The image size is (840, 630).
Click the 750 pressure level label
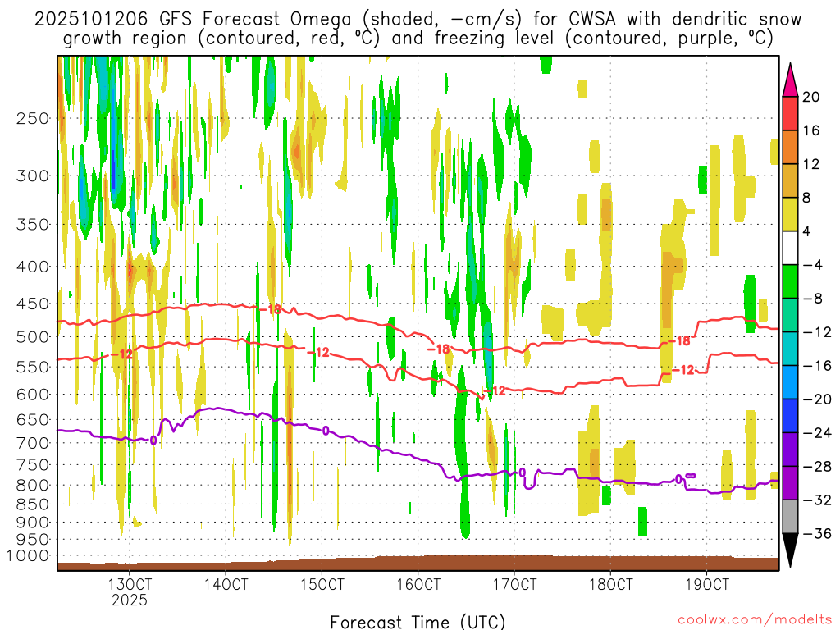pos(33,465)
